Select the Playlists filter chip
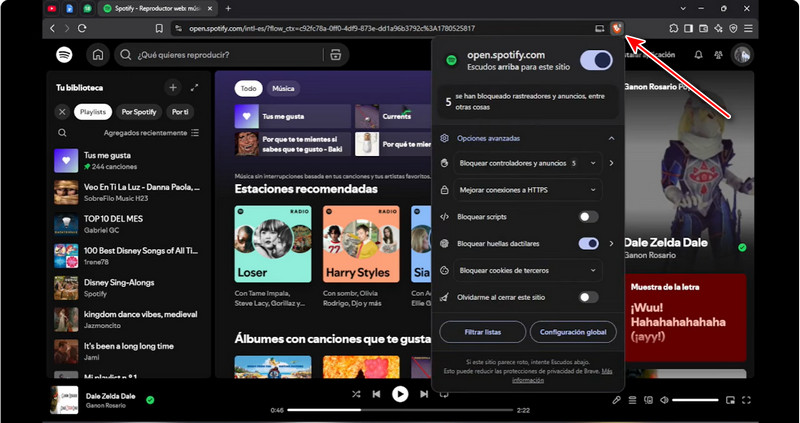 (93, 112)
